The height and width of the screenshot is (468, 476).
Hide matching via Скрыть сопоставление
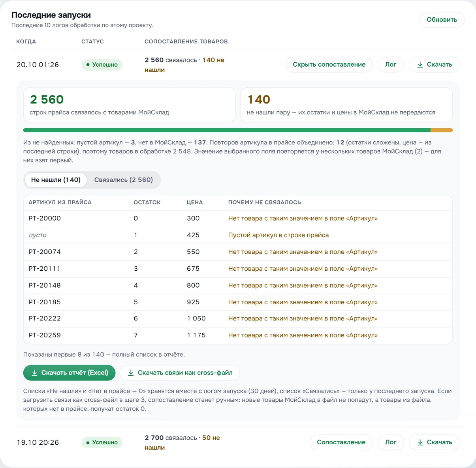[329, 65]
